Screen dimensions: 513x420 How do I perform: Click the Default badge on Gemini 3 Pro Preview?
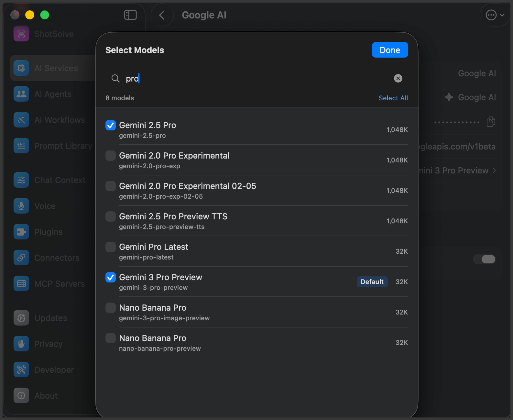[x=372, y=282]
